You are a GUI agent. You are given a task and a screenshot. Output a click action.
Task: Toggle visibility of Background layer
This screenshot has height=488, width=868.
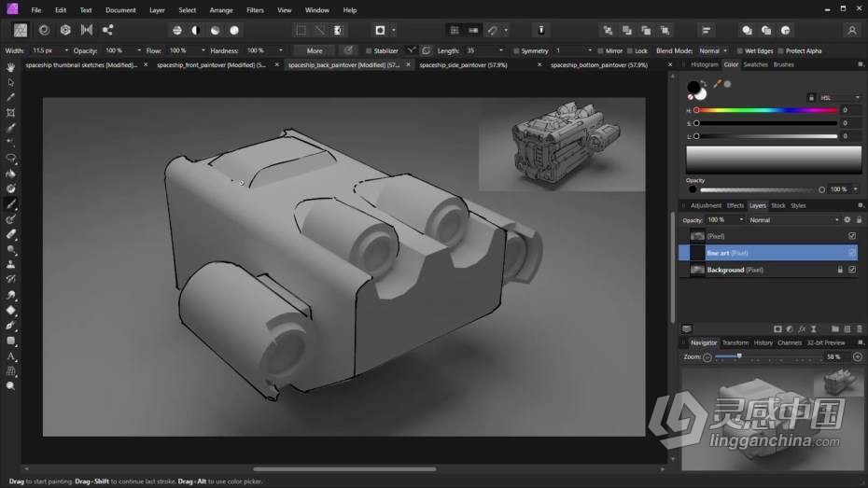852,270
